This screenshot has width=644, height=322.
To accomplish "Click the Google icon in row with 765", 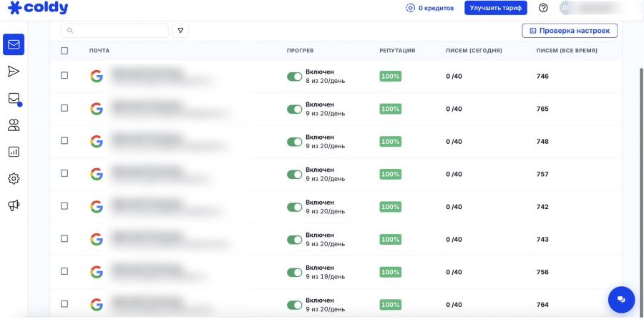I will (x=97, y=109).
